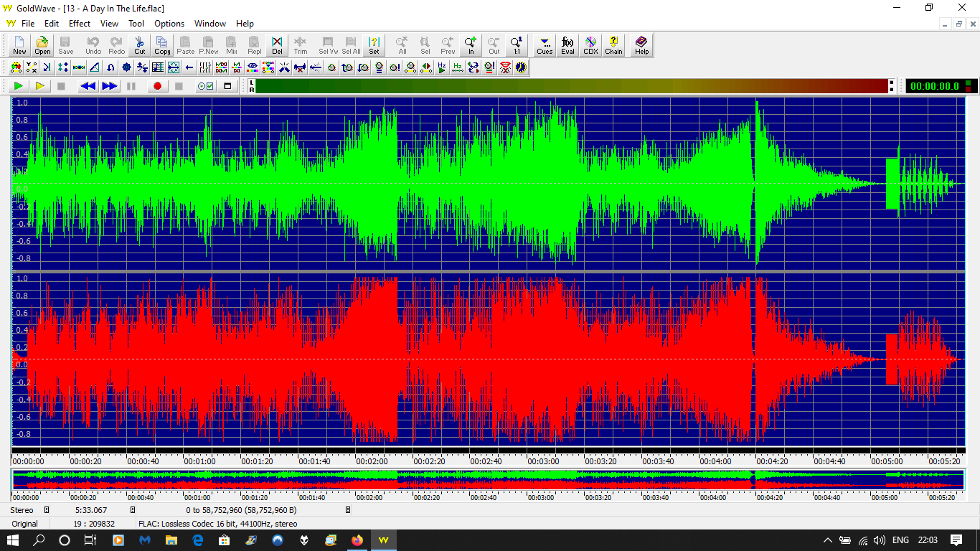Viewport: 980px width, 551px height.
Task: Open the Options menu
Action: [x=169, y=24]
